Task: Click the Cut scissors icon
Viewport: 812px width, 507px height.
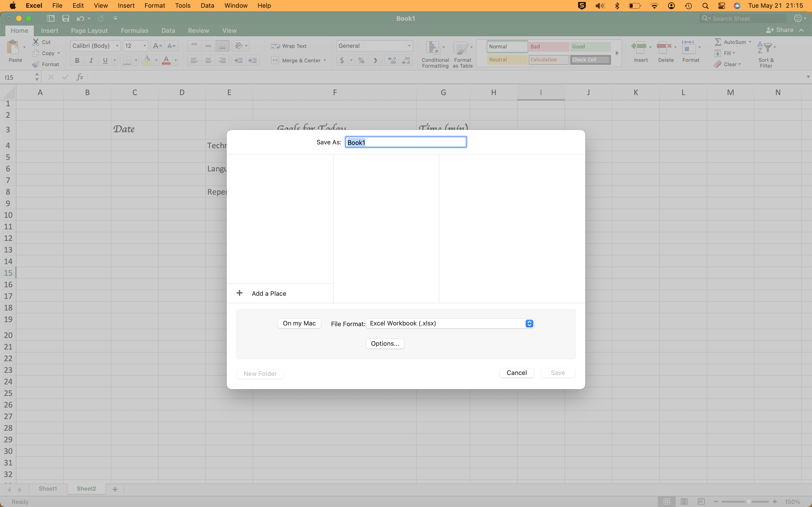Action: (x=36, y=42)
